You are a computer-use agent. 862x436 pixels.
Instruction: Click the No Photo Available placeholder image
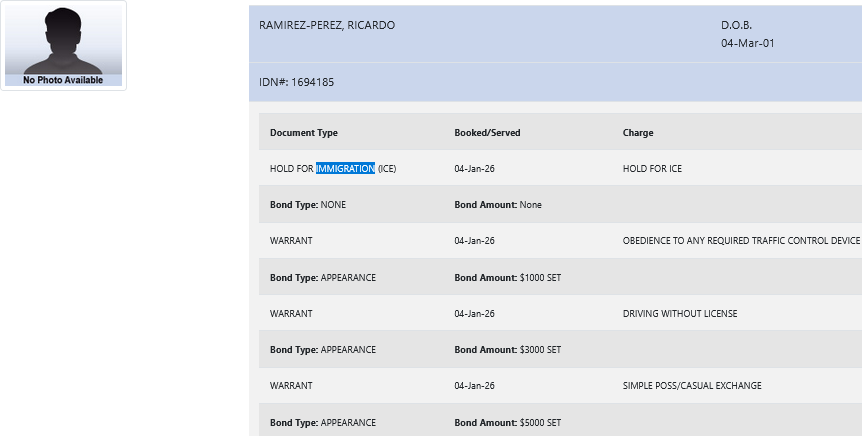(63, 46)
